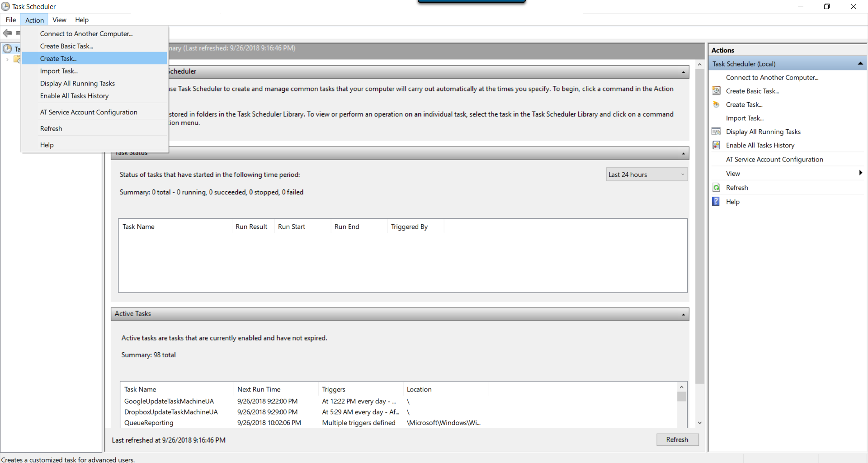868x463 pixels.
Task: Click Display All Running Tasks label in Actions
Action: click(x=763, y=132)
